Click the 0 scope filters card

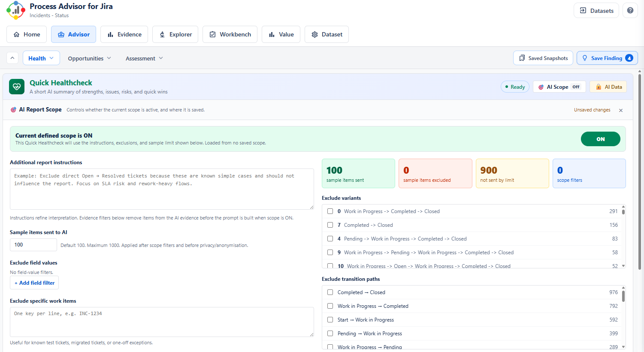[x=589, y=173]
